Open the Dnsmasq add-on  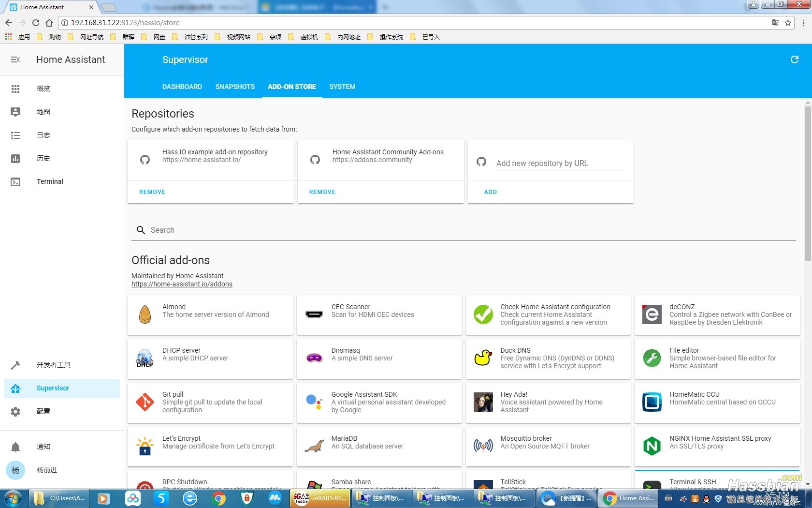[x=379, y=359]
